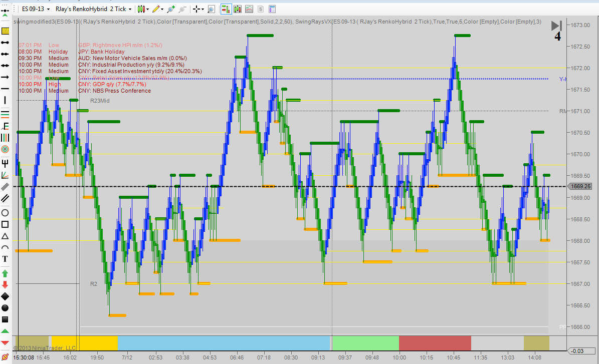Select the Ruler drawing tool
The height and width of the screenshot is (364, 599).
pos(5,31)
